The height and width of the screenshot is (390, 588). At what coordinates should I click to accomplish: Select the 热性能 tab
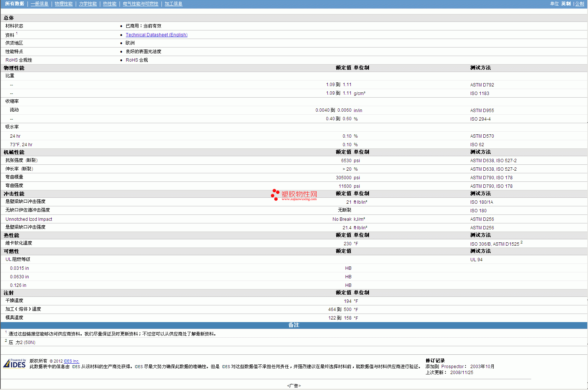click(110, 4)
